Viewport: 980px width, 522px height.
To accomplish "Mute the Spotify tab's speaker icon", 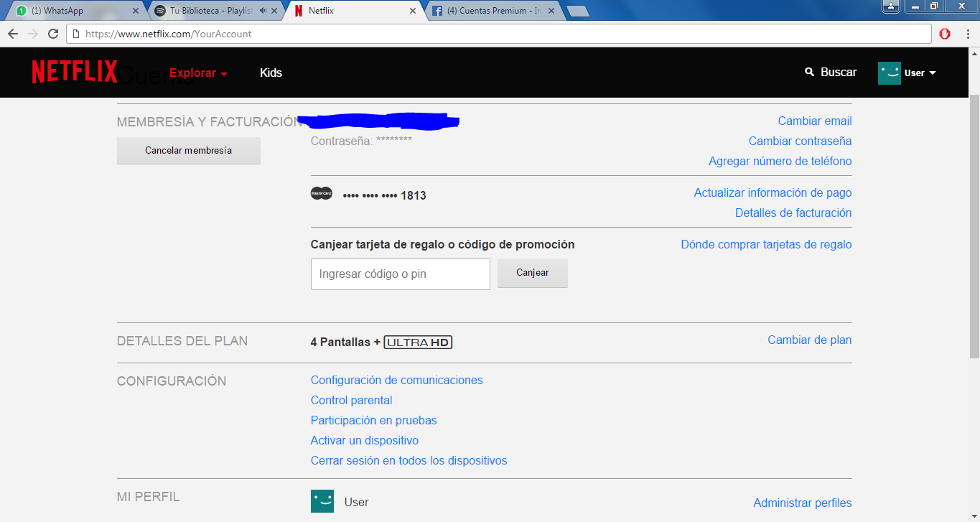I will (263, 11).
